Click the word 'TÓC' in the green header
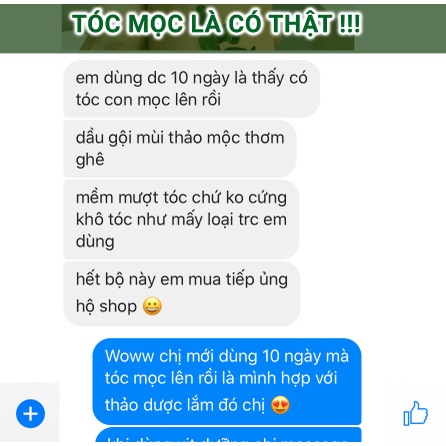The width and height of the screenshot is (446, 446). pyautogui.click(x=96, y=23)
